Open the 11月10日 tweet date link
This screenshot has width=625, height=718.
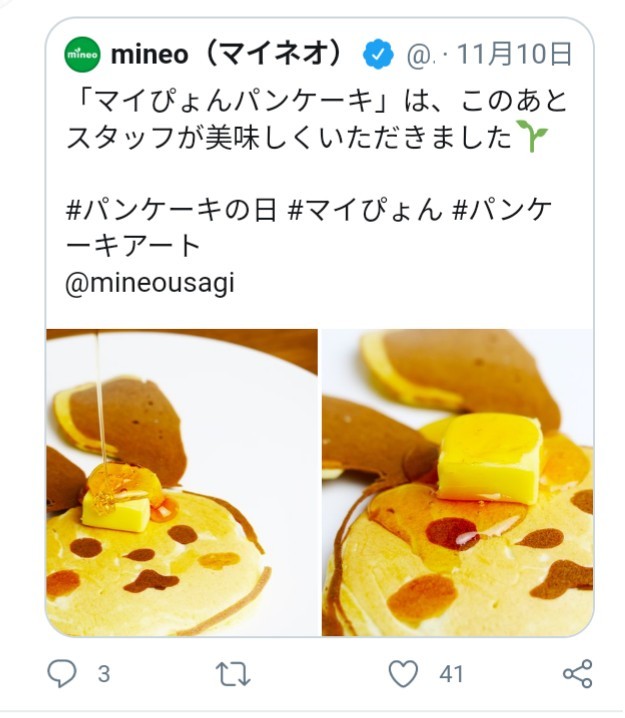tap(515, 54)
